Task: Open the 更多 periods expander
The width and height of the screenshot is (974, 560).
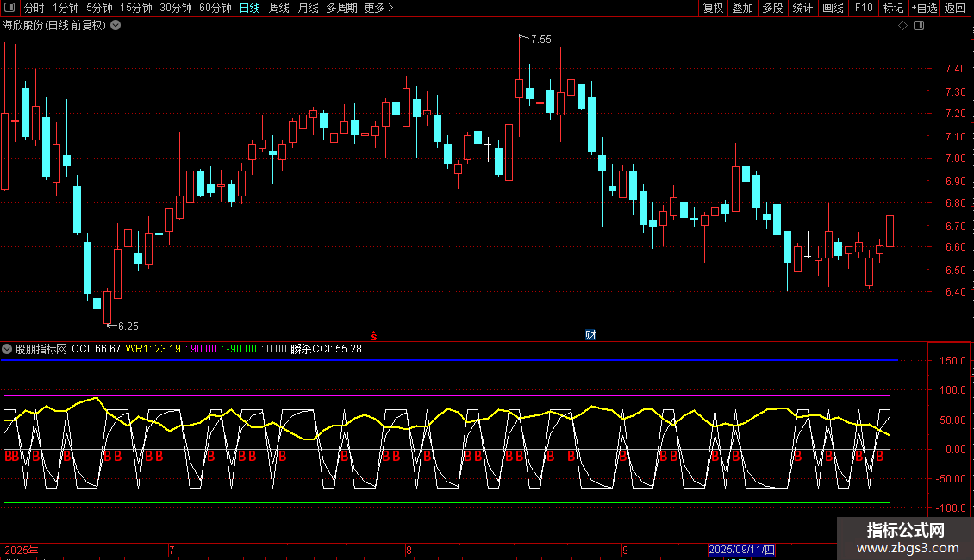Action: click(378, 9)
